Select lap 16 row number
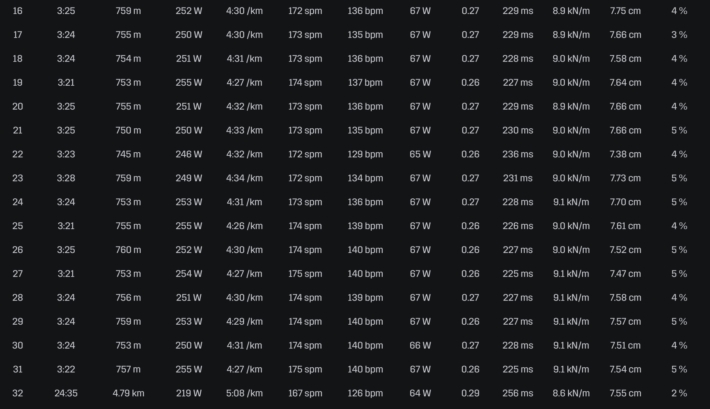The width and height of the screenshot is (710, 409). point(17,11)
